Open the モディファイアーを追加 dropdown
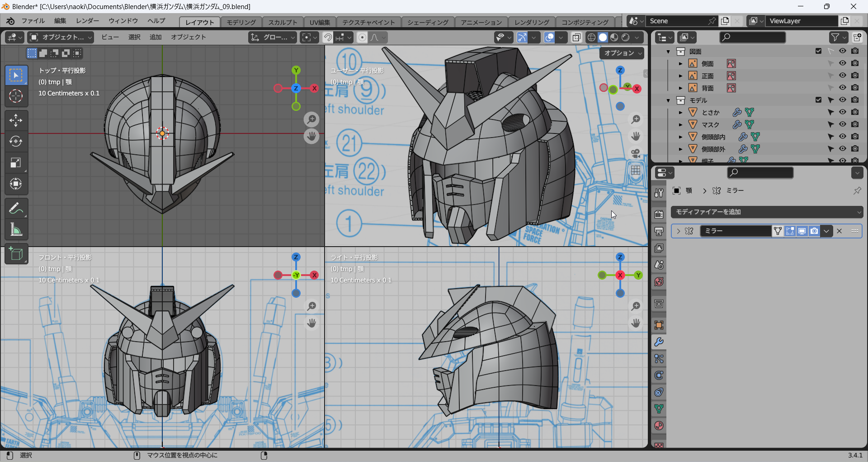Viewport: 868px width, 462px height. (767, 212)
